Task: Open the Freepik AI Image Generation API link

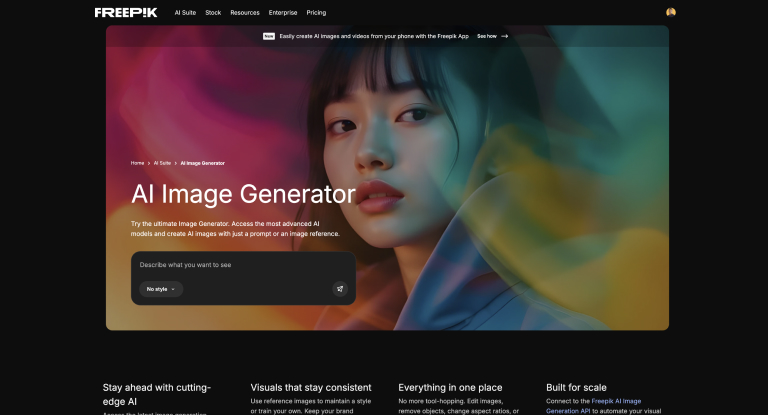Action: point(593,406)
